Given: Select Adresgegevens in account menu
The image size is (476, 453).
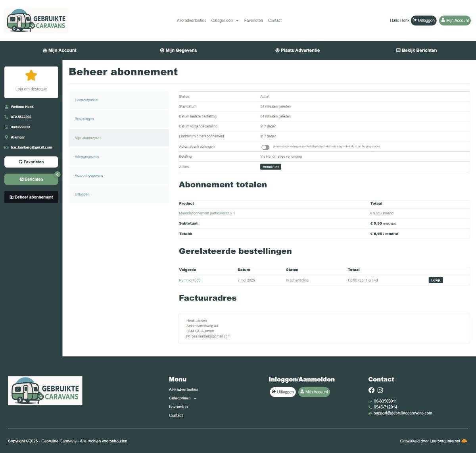Looking at the screenshot, I should (87, 157).
